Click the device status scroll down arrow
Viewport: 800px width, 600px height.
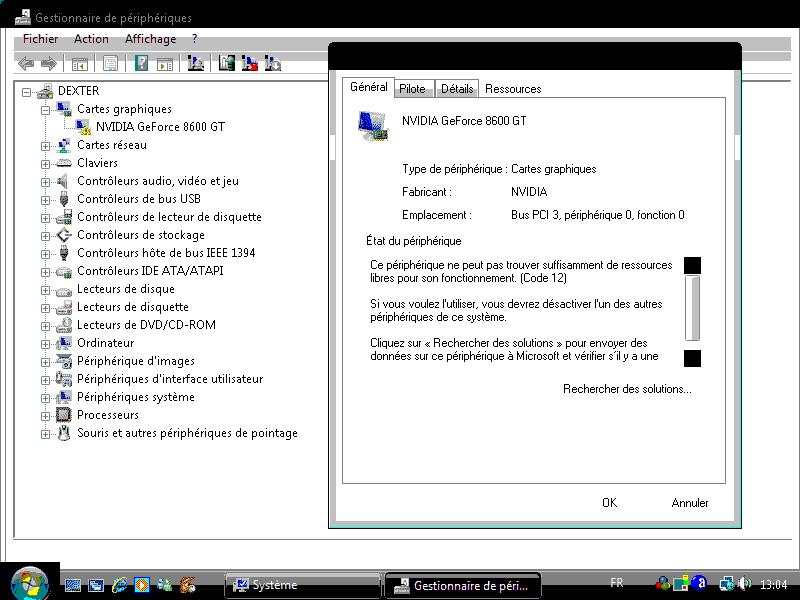tap(692, 358)
